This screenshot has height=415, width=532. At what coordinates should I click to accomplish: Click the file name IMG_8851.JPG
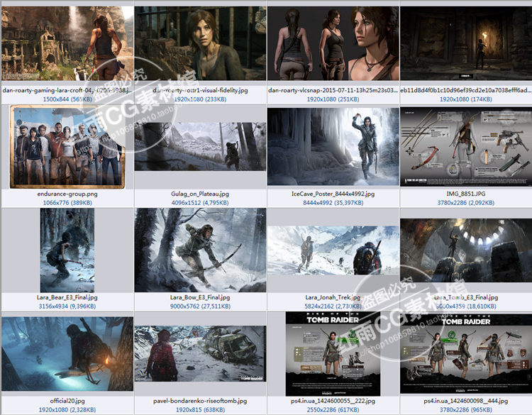[466, 194]
